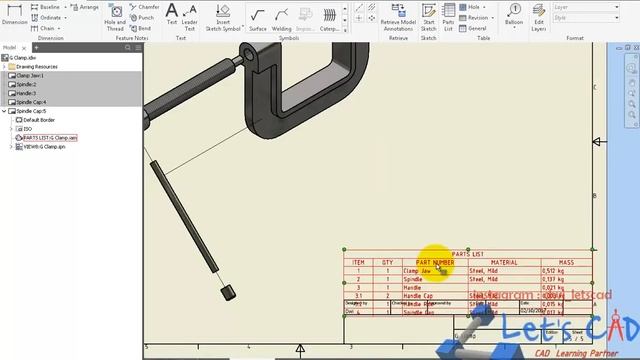Viewport: 640px width, 360px height.
Task: Open Revision table dropdown arrow
Action: (492, 18)
